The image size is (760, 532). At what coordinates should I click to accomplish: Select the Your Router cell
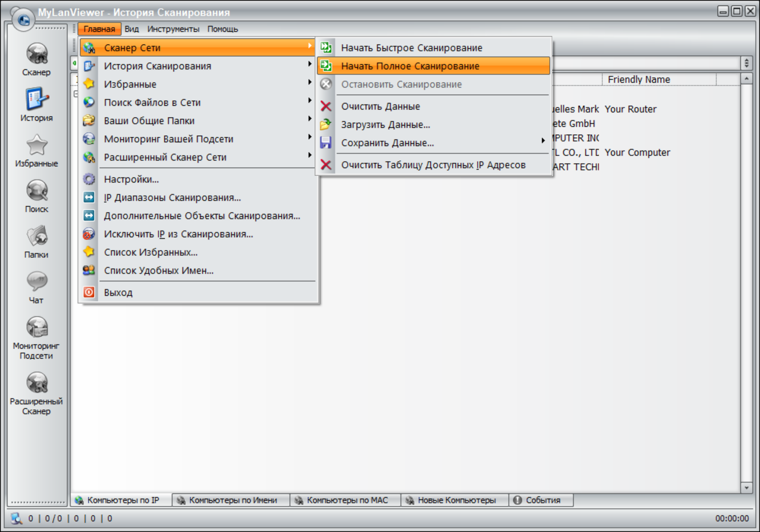pos(630,109)
